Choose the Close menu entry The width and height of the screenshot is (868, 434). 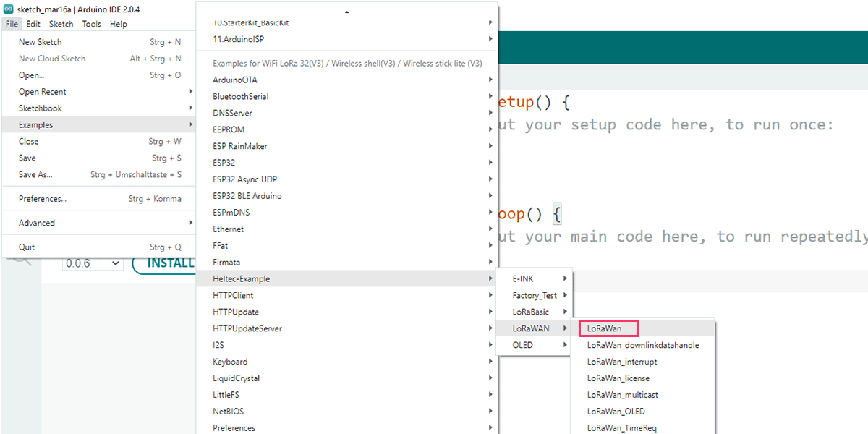98,142
